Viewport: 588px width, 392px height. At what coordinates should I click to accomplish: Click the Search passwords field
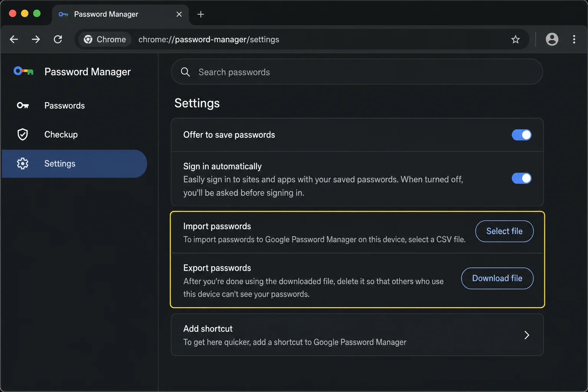tap(357, 72)
